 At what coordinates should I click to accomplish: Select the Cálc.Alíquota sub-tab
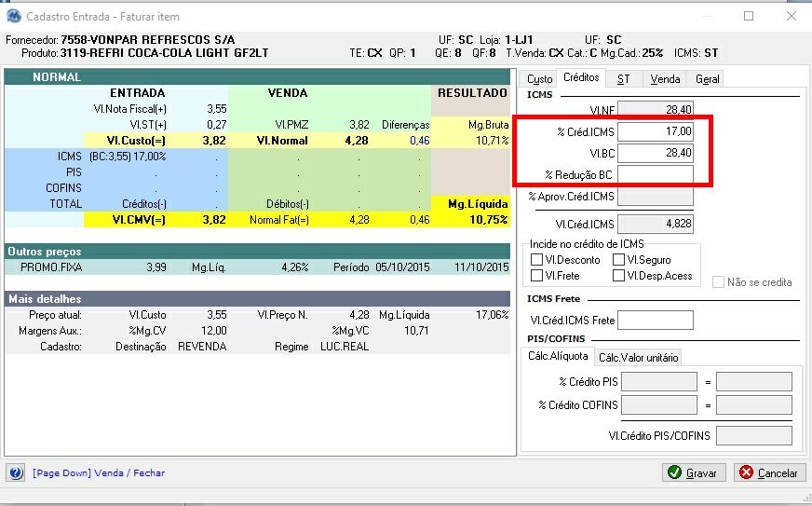tap(558, 356)
